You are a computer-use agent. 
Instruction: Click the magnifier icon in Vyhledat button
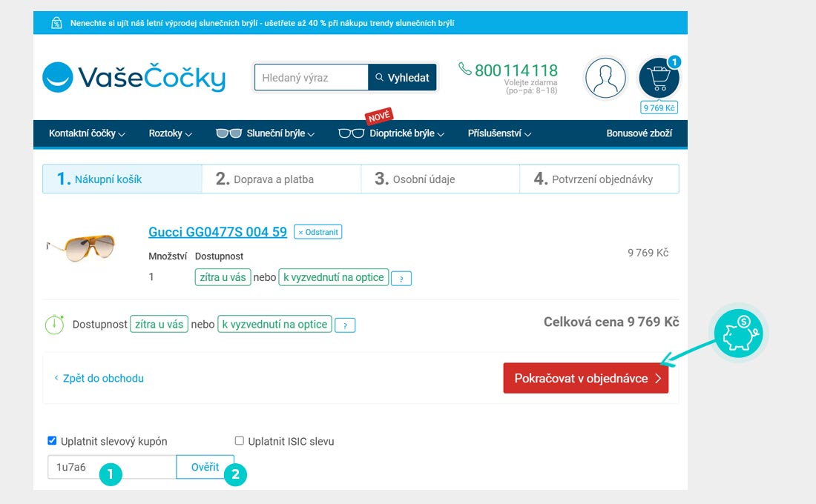pyautogui.click(x=379, y=78)
